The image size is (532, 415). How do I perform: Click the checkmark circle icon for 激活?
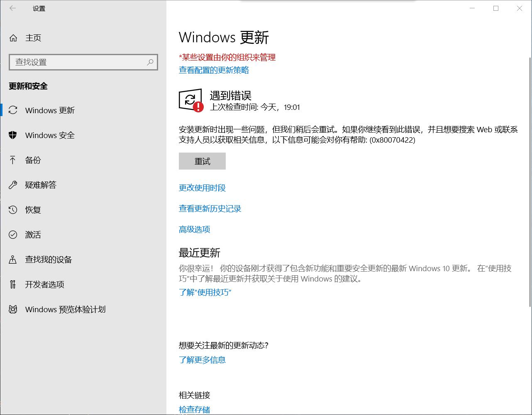click(x=13, y=235)
